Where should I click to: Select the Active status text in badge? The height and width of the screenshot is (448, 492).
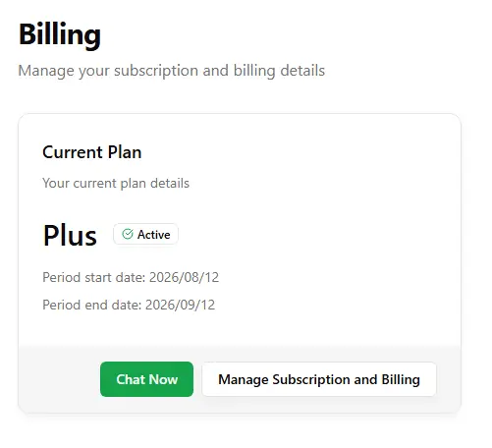pos(153,235)
